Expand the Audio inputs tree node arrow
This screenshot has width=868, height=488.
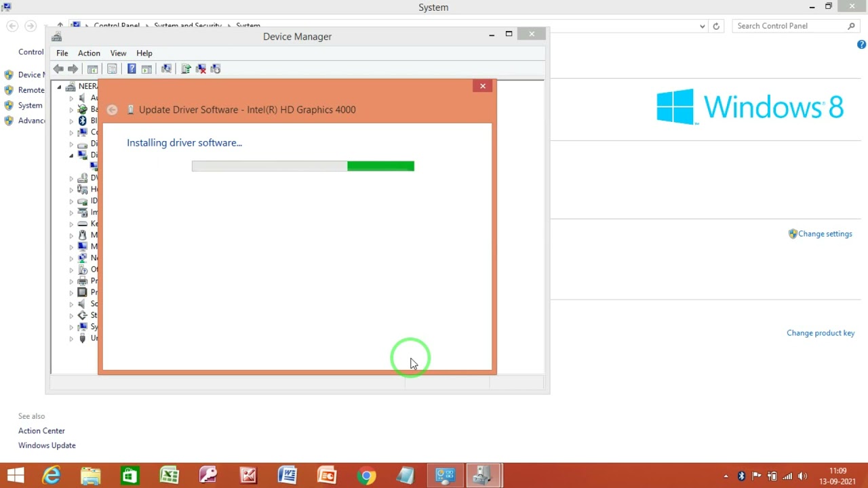pyautogui.click(x=71, y=98)
